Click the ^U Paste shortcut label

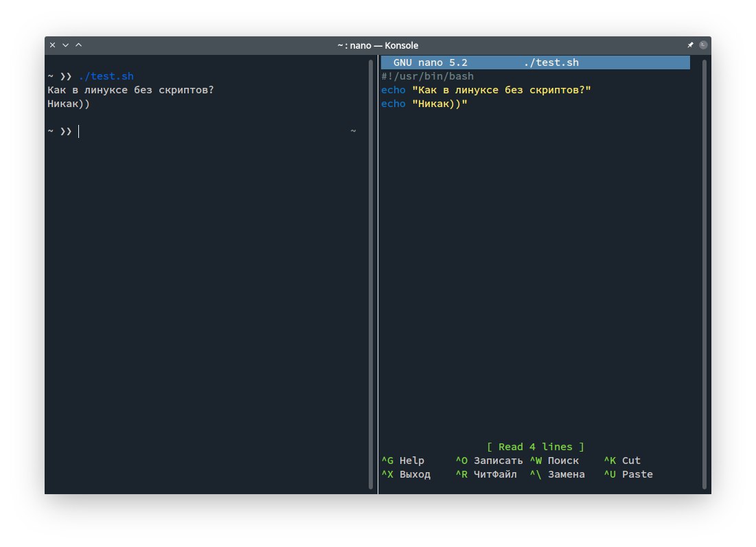tap(628, 474)
